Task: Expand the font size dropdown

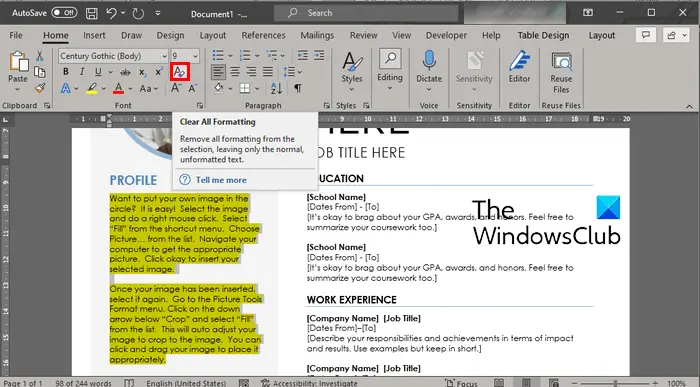Action: pyautogui.click(x=196, y=56)
